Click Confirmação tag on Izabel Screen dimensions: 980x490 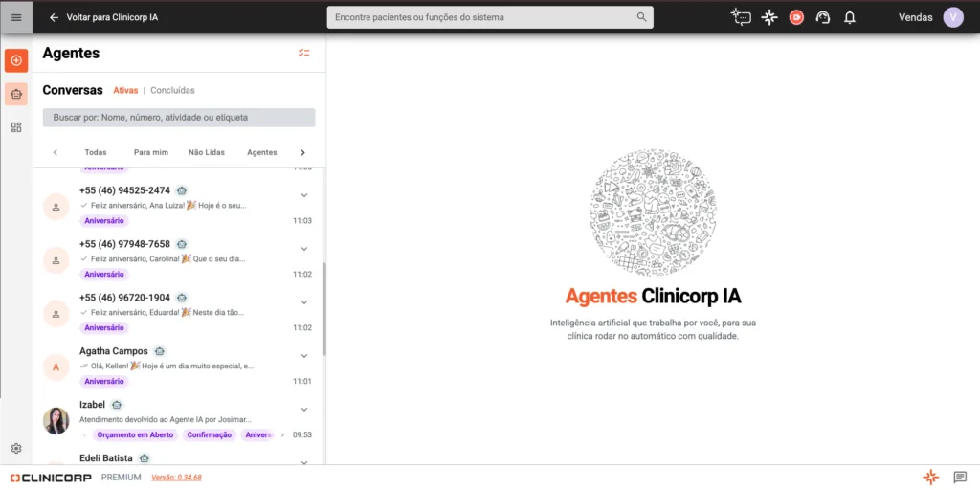210,435
